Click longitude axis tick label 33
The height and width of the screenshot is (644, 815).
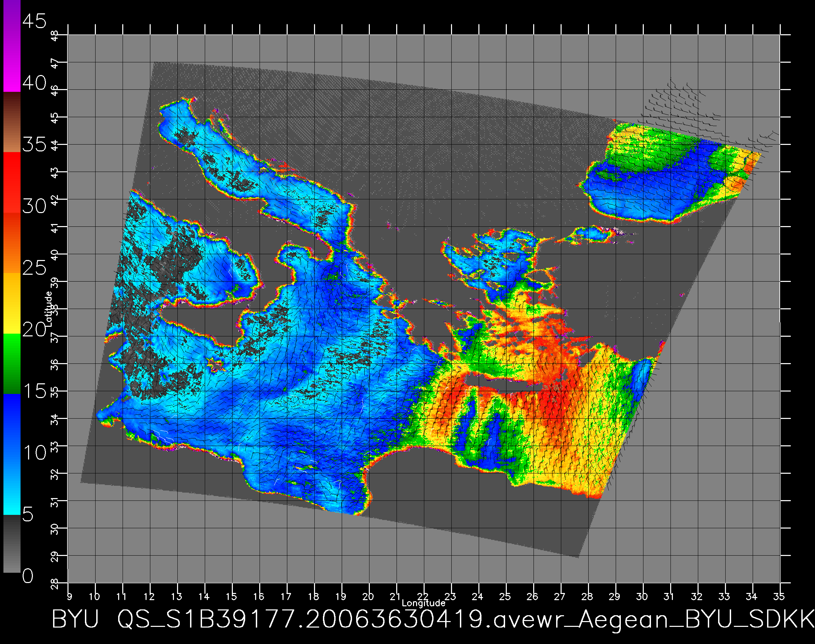click(724, 596)
